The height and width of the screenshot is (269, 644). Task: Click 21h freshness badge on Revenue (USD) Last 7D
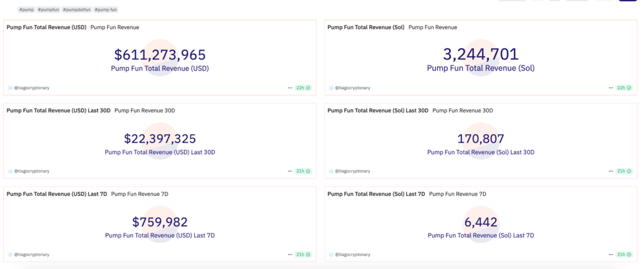click(303, 255)
